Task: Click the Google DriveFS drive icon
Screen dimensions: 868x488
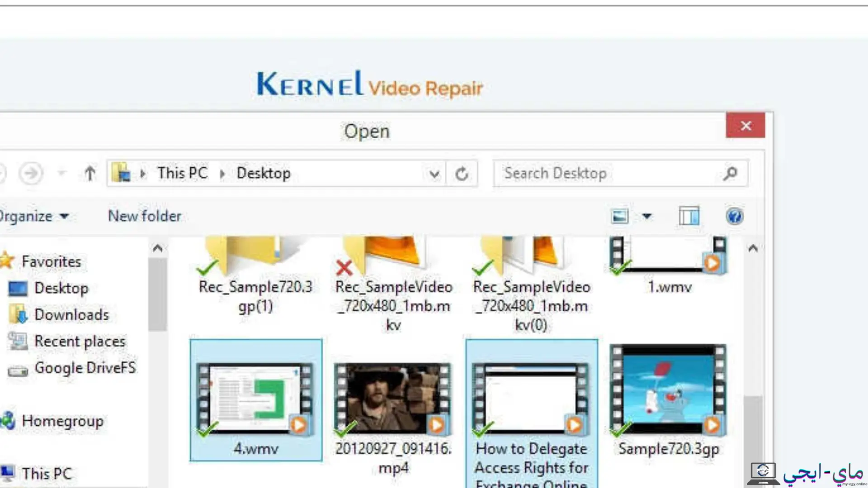Action: coord(18,372)
